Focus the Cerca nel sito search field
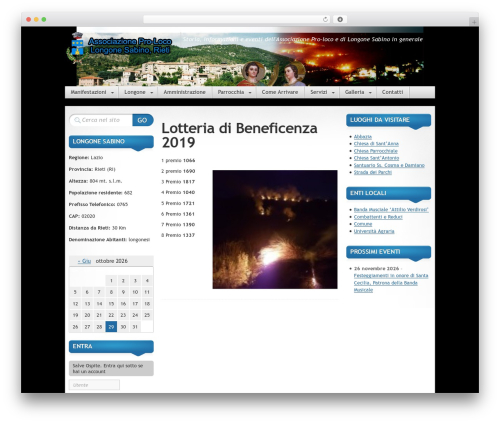 (x=101, y=120)
